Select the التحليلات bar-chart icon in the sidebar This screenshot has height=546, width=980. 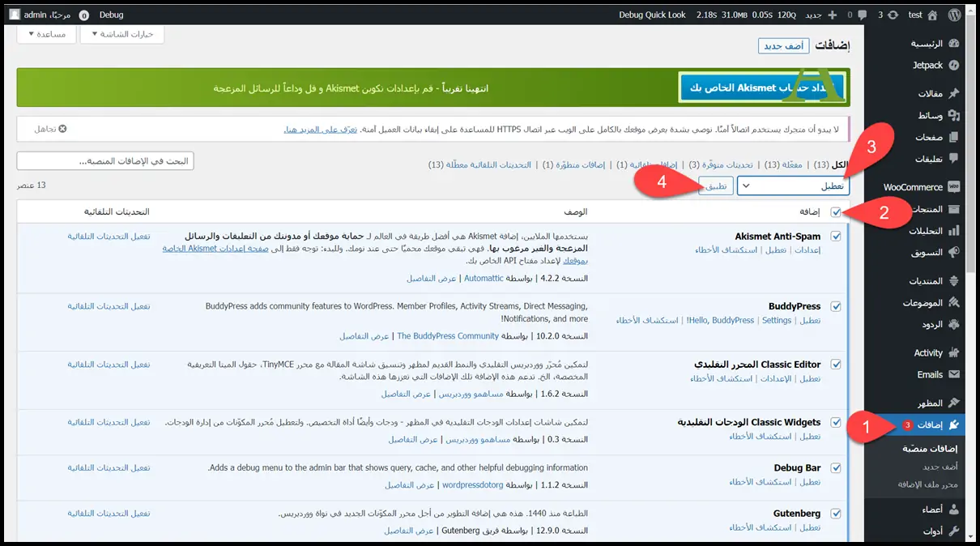point(954,231)
